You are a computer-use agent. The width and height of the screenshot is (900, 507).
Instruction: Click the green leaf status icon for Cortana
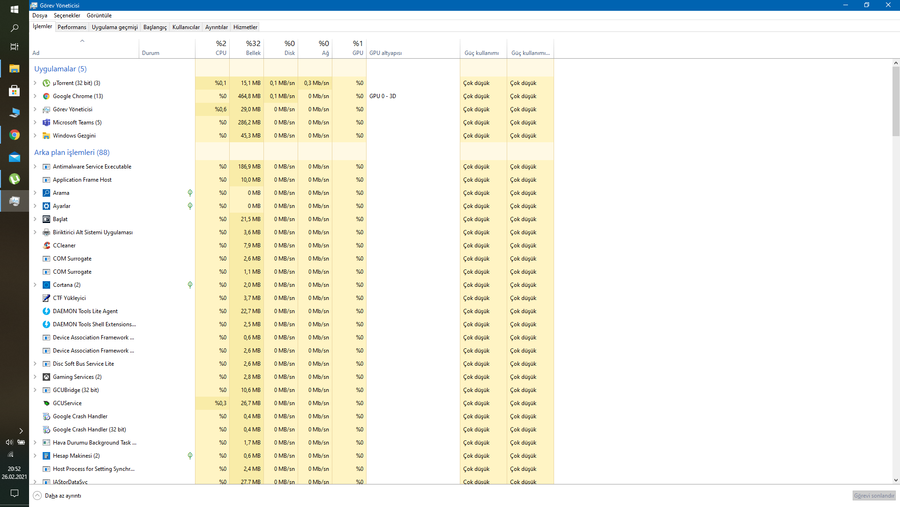[x=190, y=285]
